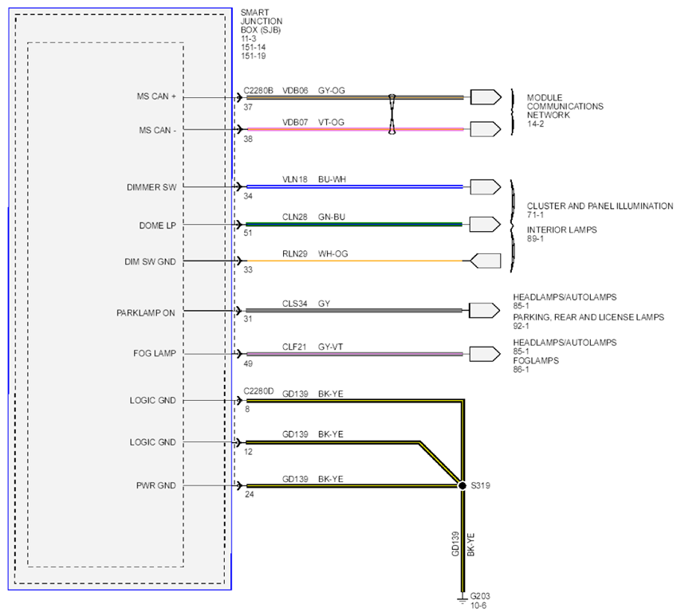Click the PARKLAMP ON label
681x616 pixels.
click(x=145, y=313)
